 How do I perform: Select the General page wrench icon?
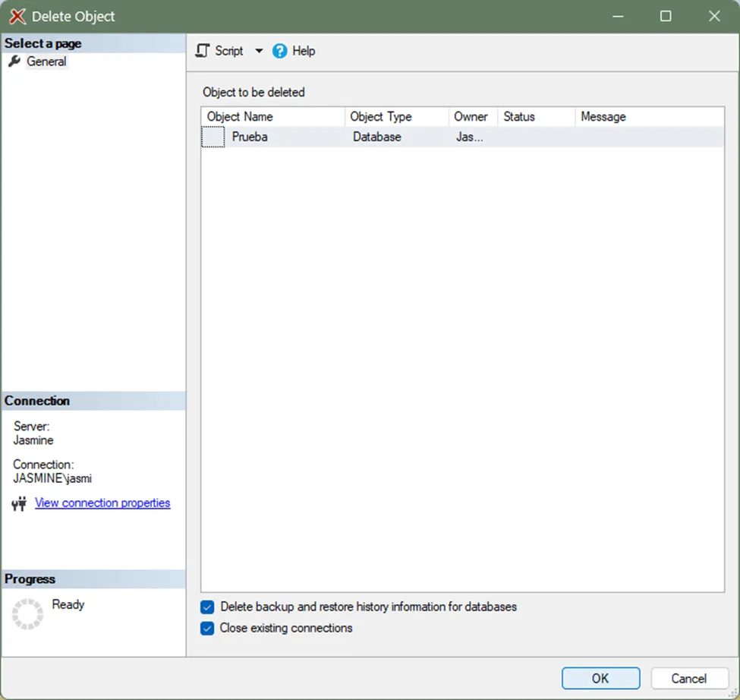tap(14, 61)
